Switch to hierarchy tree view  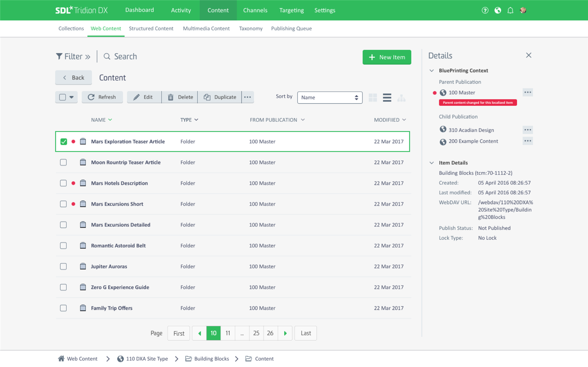pos(401,98)
